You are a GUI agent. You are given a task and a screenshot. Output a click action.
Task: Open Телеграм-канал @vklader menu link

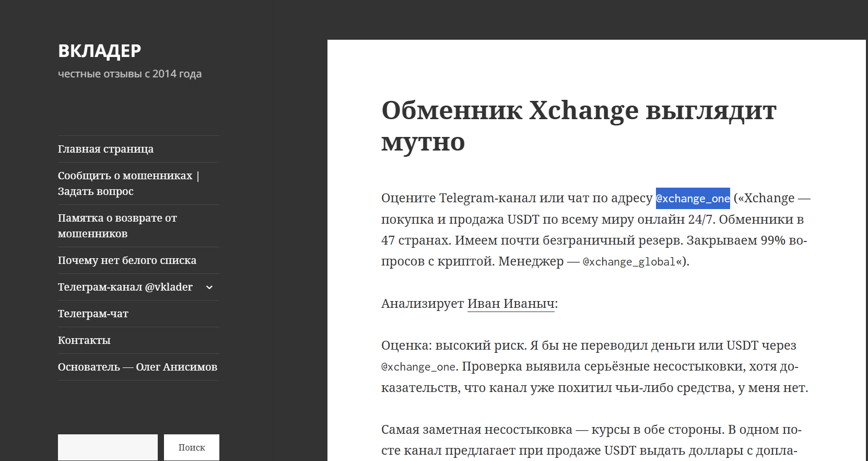pos(125,287)
